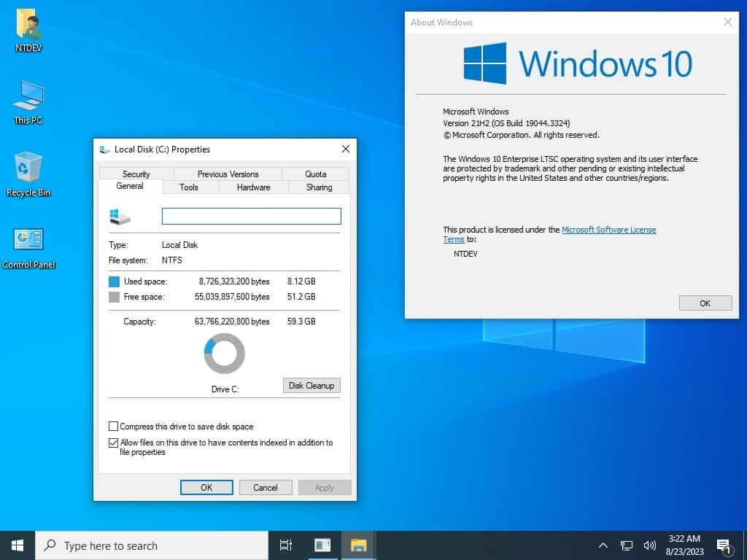Viewport: 747px width, 560px height.
Task: Switch to the Security tab
Action: pyautogui.click(x=136, y=174)
